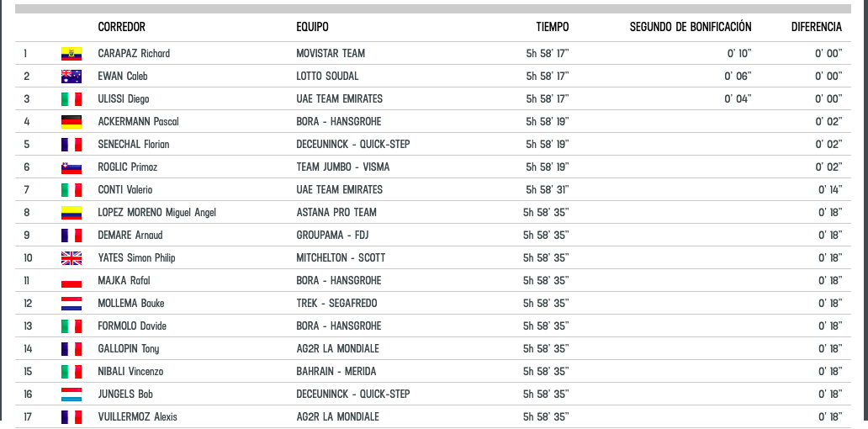868x429 pixels.
Task: Click Netherlands flag beside Mollema Bauke
Action: point(71,304)
